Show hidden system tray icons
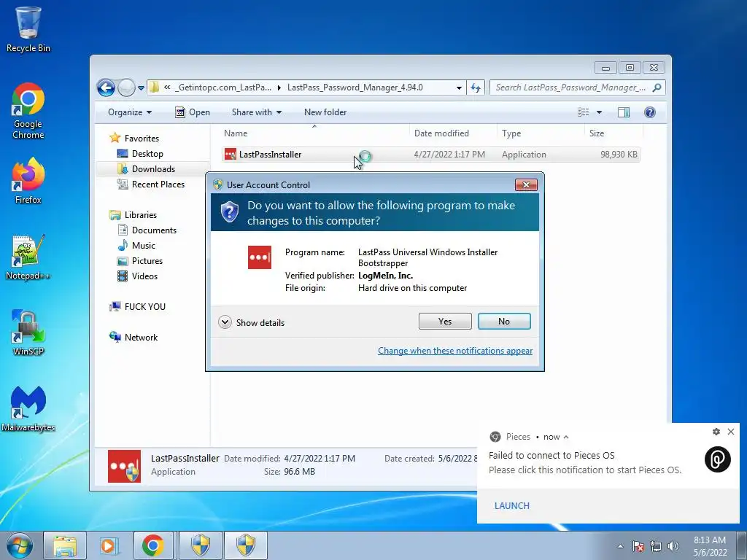This screenshot has width=747, height=560. pos(620,546)
